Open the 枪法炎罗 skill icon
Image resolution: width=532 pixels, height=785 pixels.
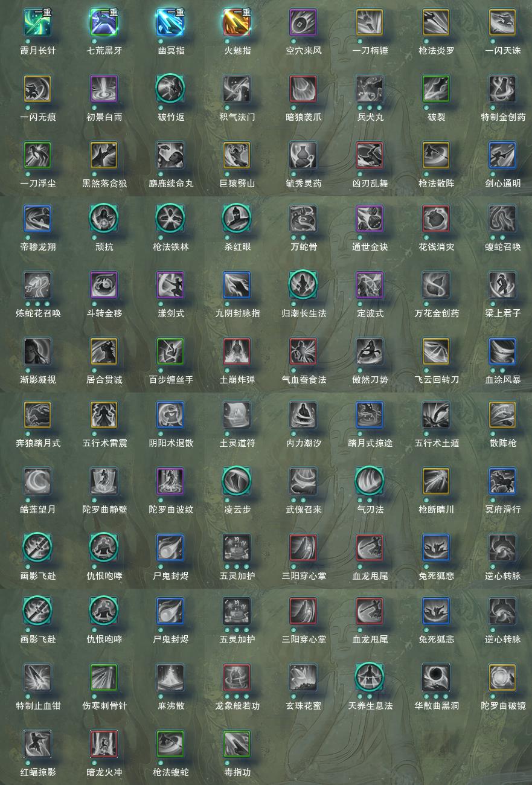[436, 22]
